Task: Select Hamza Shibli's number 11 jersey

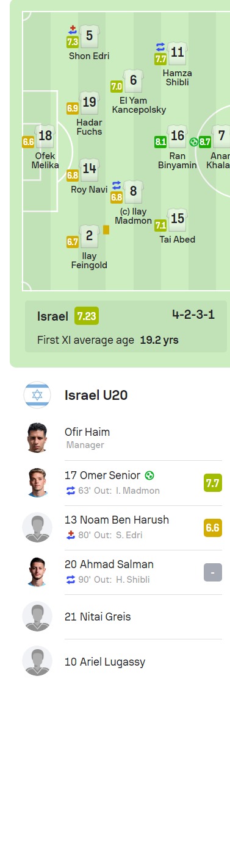Action: click(x=178, y=53)
